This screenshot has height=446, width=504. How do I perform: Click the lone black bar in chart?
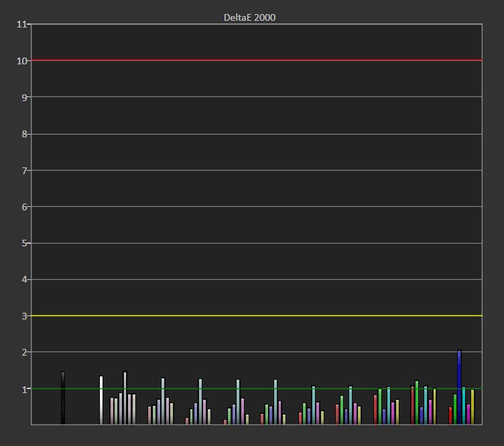coord(63,398)
